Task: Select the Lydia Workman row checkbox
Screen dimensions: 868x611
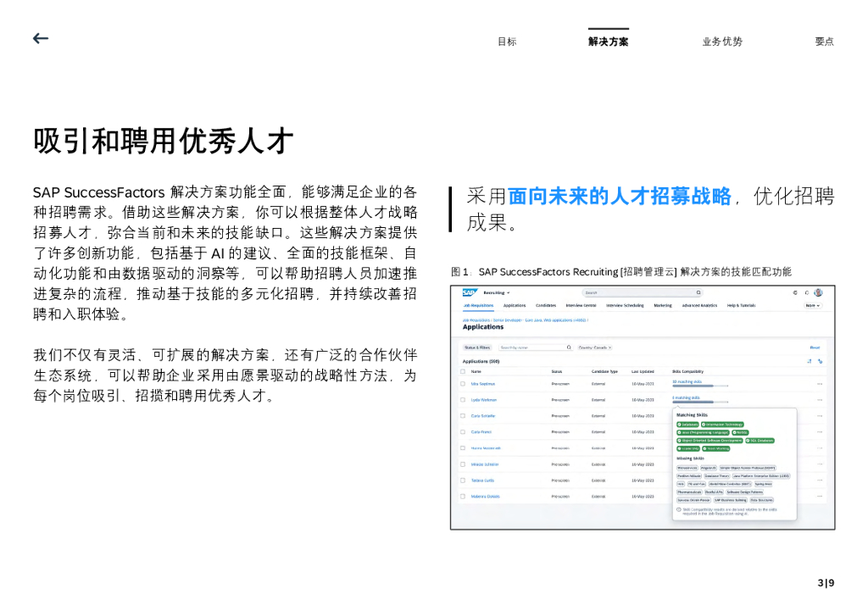Action: coord(465,400)
